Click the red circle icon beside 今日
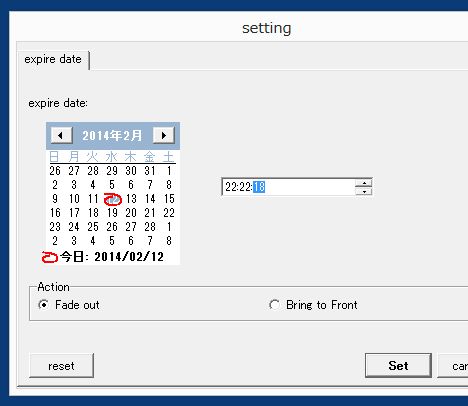This screenshot has width=468, height=406. [50, 257]
